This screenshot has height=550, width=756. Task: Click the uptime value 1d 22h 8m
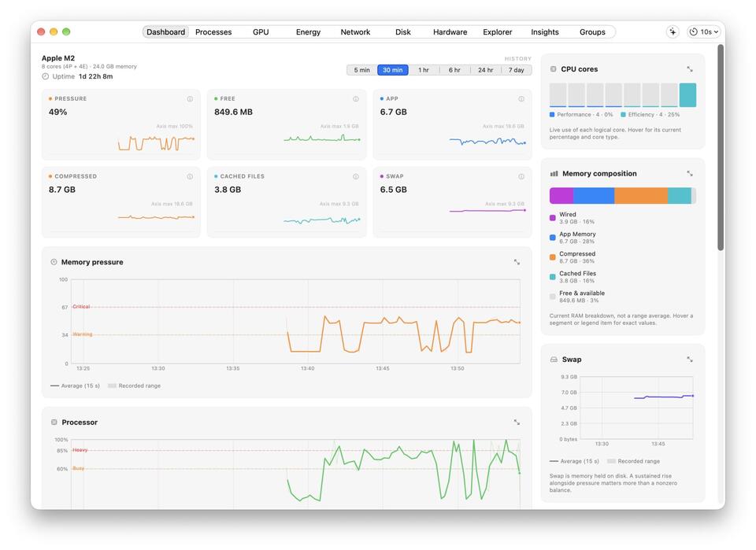95,76
